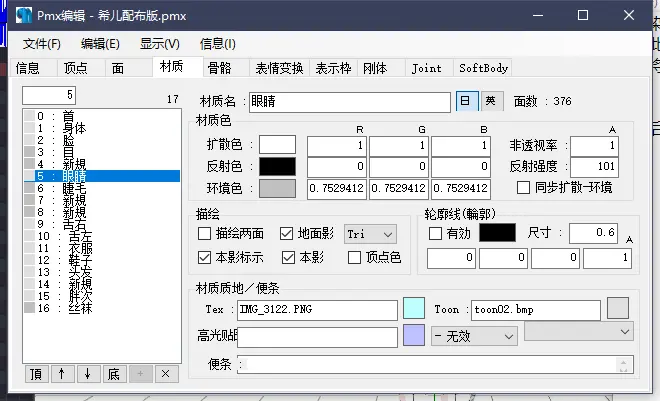Select material 6 : 睫毛 in list
This screenshot has width=660, height=401.
coord(102,188)
